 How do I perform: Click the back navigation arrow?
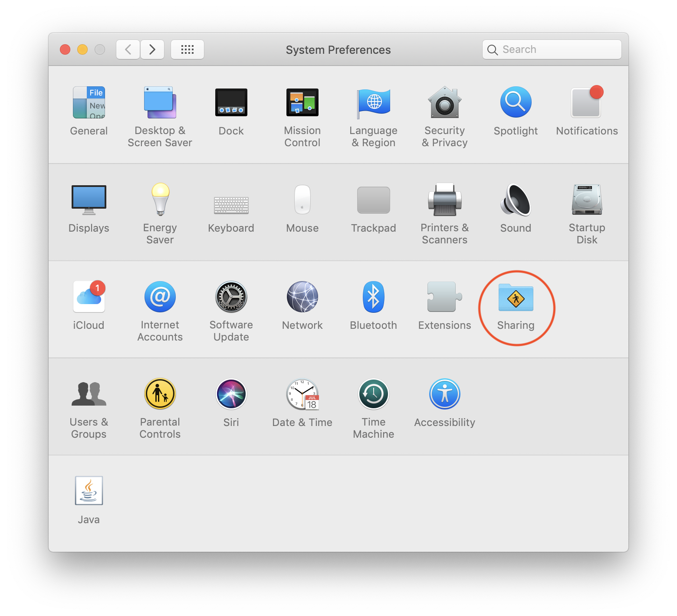click(x=128, y=49)
